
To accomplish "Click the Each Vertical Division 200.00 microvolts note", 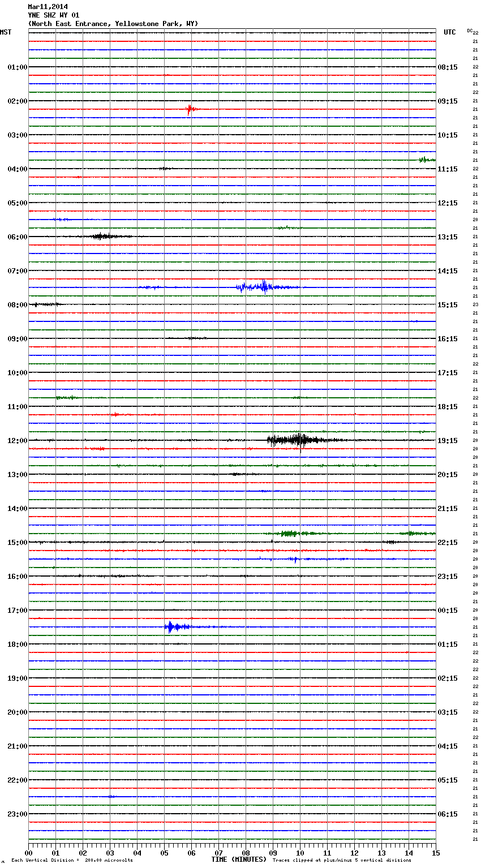I will click(x=72, y=860).
